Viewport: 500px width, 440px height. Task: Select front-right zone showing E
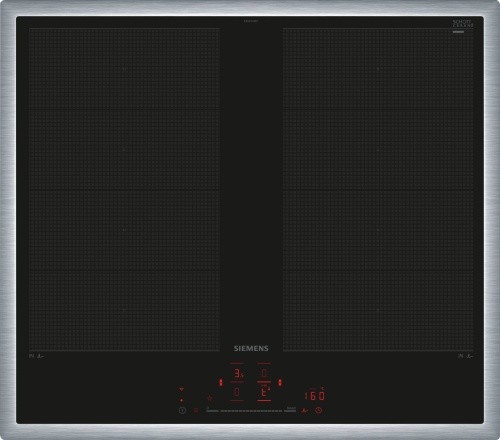point(264,392)
